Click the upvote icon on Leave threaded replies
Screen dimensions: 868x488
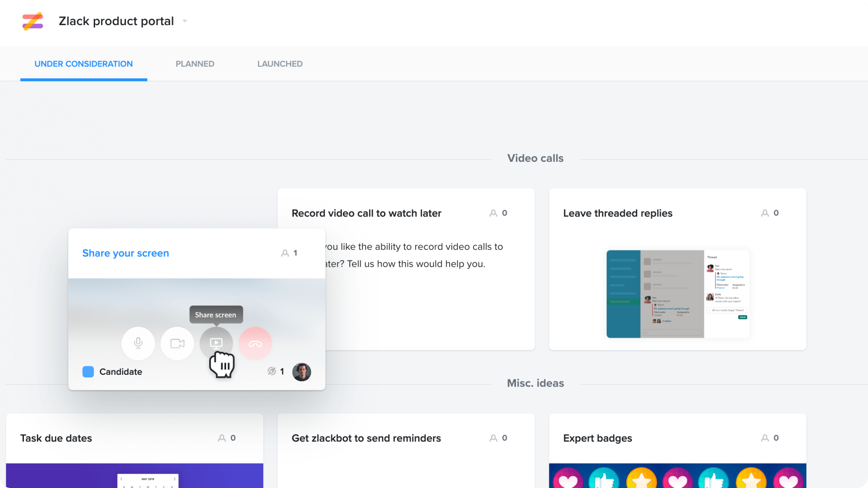pyautogui.click(x=765, y=213)
